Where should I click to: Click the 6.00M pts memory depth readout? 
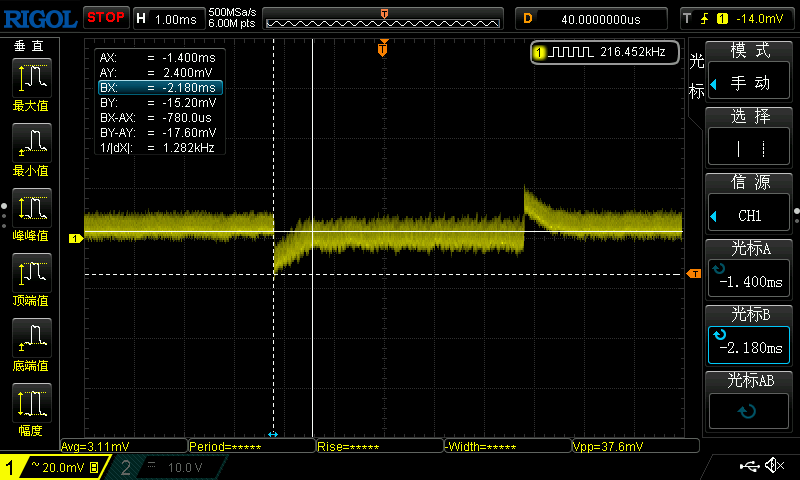232,23
